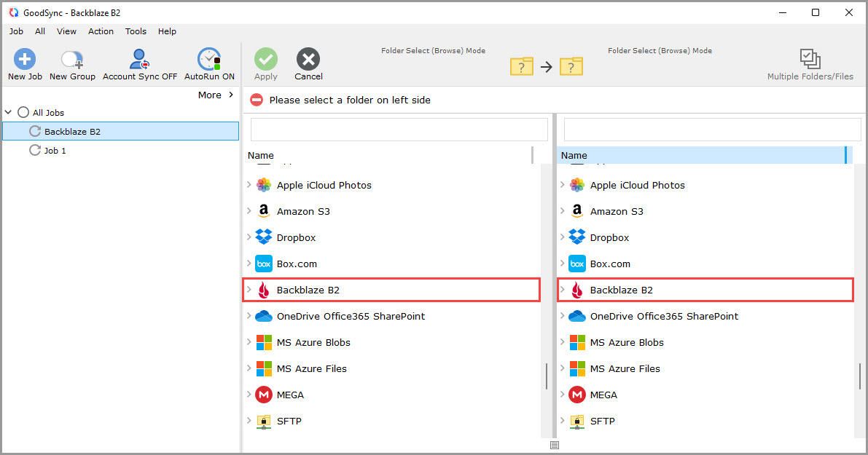The height and width of the screenshot is (455, 868).
Task: Click the right pane vertical scrollbar thumb
Action: coord(860,376)
